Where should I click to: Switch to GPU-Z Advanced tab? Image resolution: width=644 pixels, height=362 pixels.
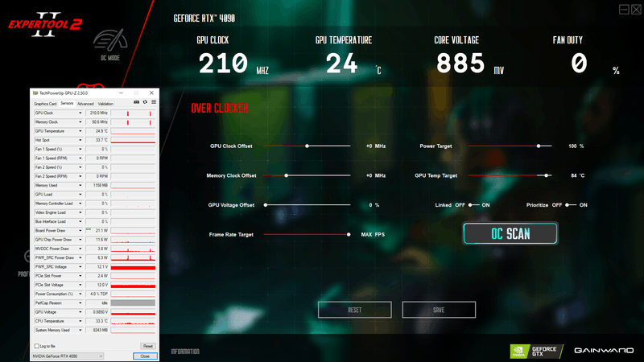pos(85,104)
